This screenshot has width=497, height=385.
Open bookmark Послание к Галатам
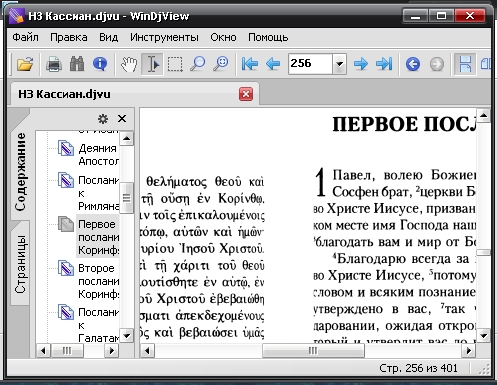(x=98, y=325)
